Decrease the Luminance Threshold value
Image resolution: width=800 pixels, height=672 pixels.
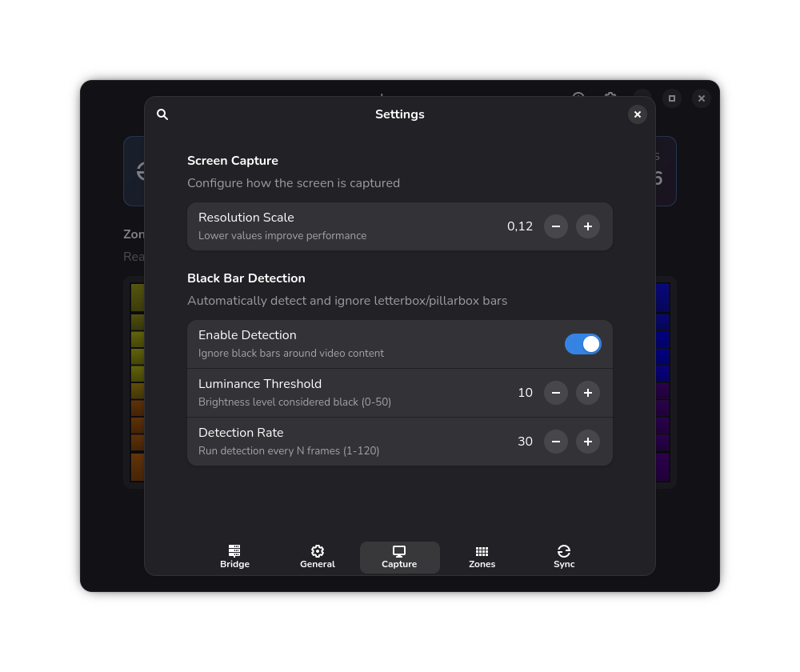coord(556,393)
